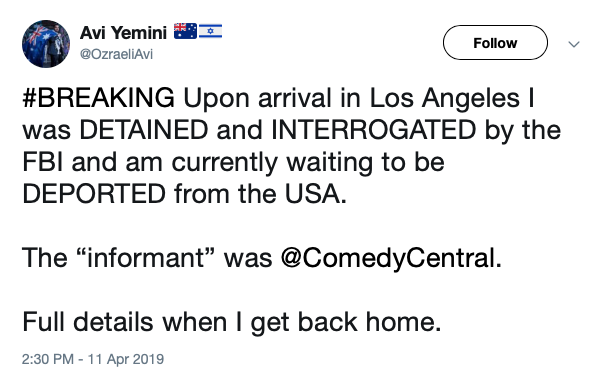
Task: Open the 2:30 PM timestamp
Action: pos(48,359)
